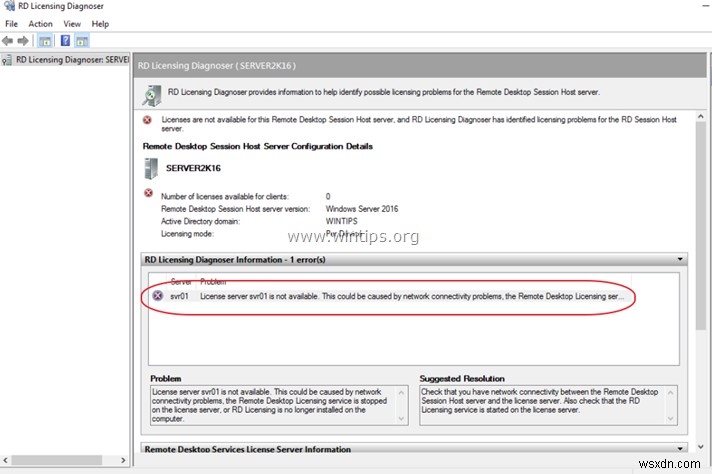Click the SERVER2K16 server name text
712x474 pixels.
(193, 168)
